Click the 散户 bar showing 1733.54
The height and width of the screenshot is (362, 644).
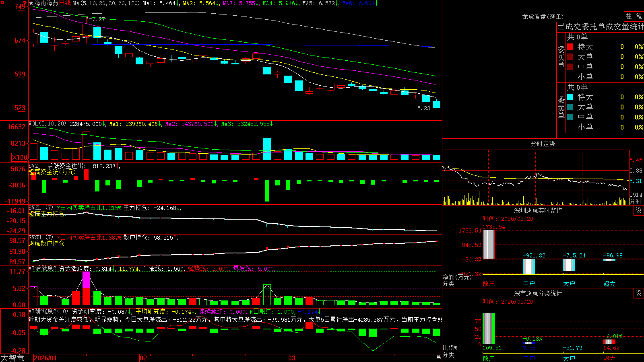point(488,244)
